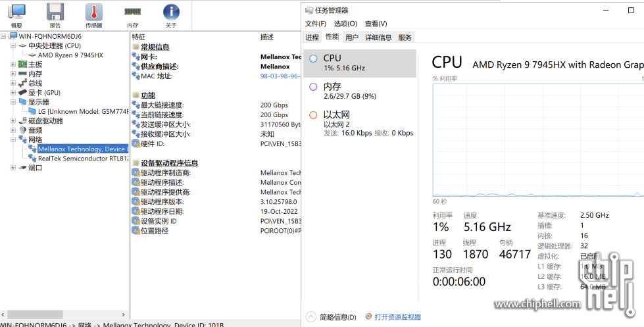Select the CPU item in performance sidebar
Image resolution: width=644 pixels, height=327 pixels.
(x=360, y=63)
